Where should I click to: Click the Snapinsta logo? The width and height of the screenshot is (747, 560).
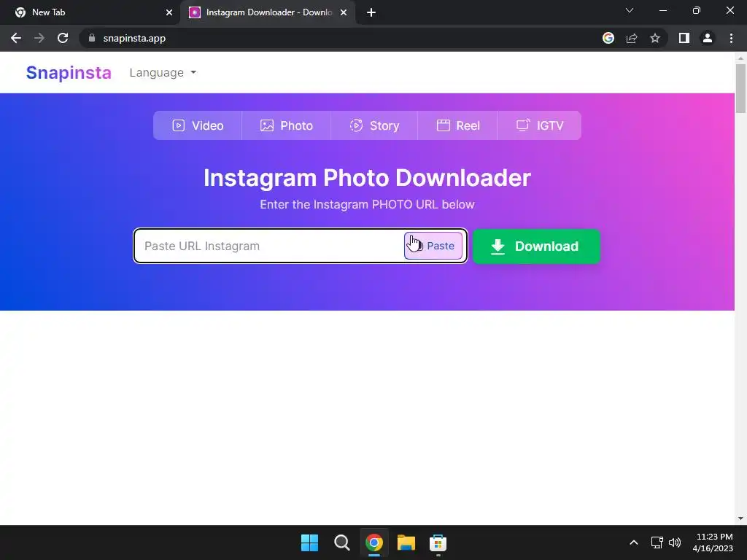(69, 72)
